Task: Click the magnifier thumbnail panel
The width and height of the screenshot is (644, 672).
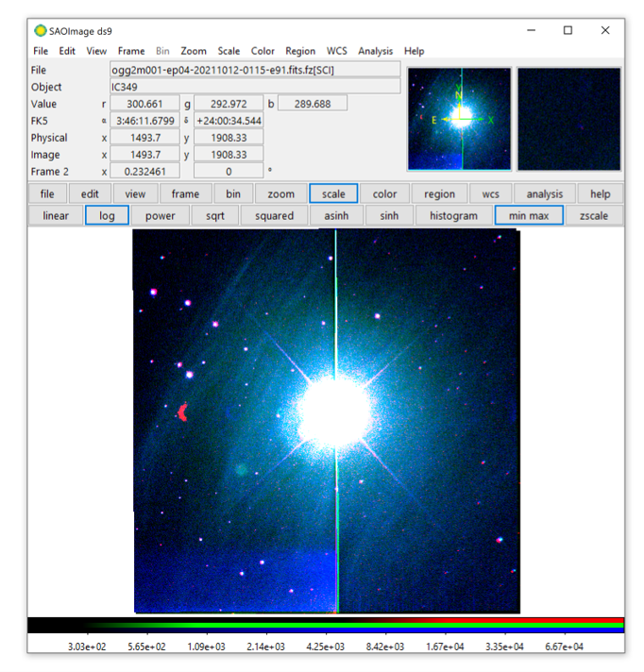Action: [x=569, y=119]
